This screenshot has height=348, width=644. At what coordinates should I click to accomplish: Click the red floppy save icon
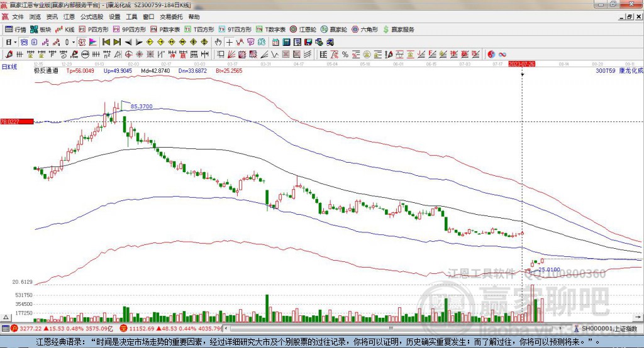(x=308, y=42)
